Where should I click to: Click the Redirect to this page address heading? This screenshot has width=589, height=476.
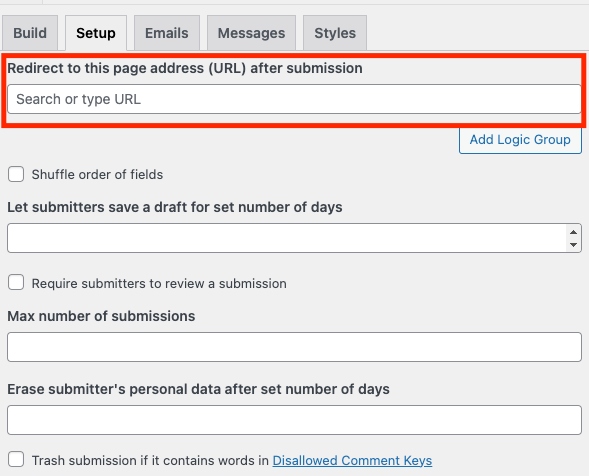(185, 68)
